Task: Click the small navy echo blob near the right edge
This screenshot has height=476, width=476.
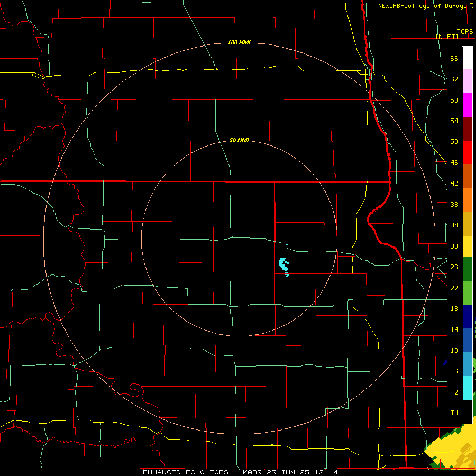Action: [x=445, y=362]
